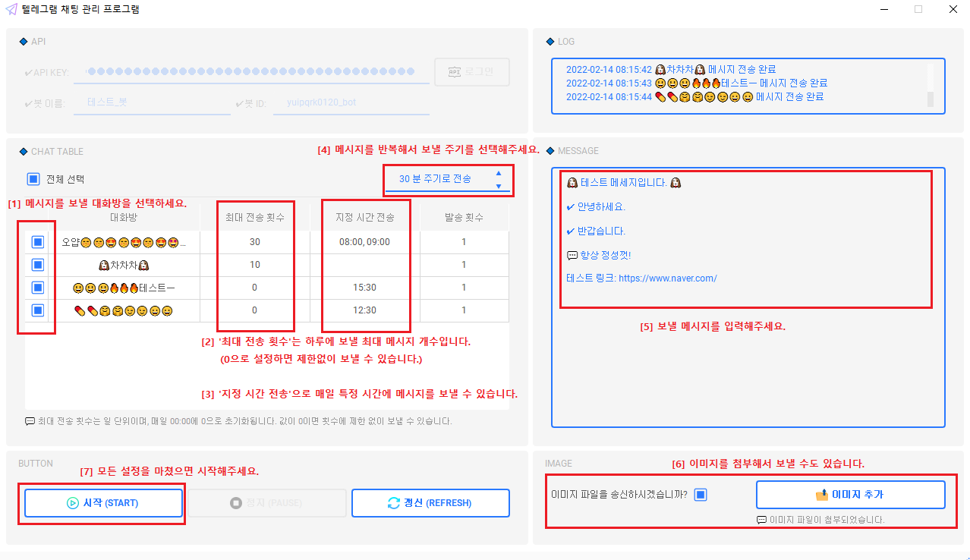
Task: Click the speech-bubble icon beside the daily reset note
Action: pos(28,421)
